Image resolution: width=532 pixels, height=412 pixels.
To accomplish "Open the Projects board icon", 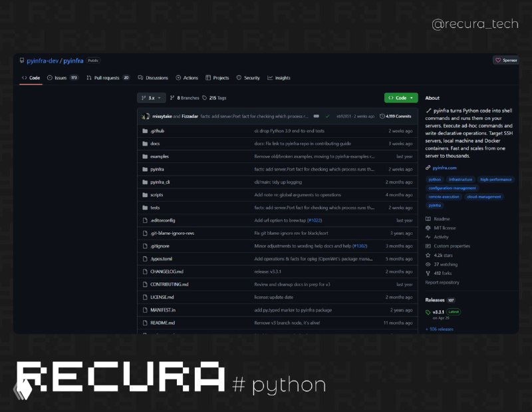I will (x=207, y=78).
